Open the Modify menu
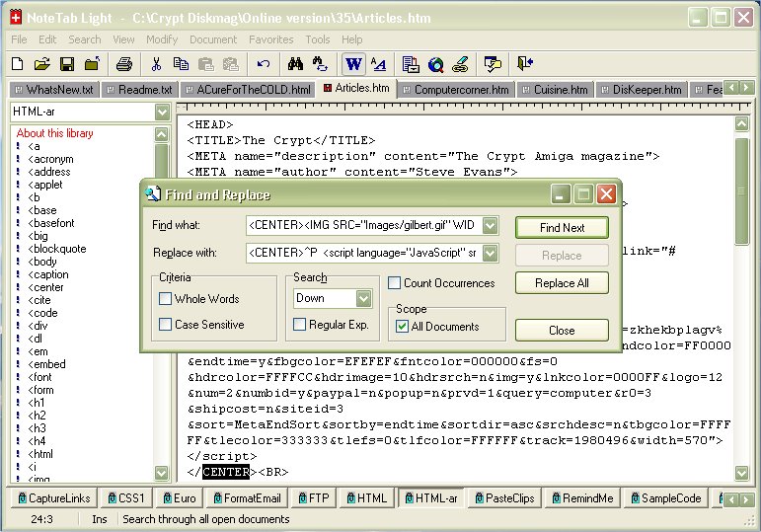 (x=162, y=39)
